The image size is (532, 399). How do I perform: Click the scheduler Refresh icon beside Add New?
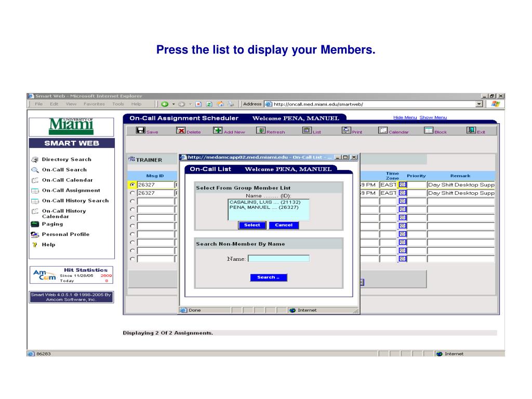[x=261, y=130]
